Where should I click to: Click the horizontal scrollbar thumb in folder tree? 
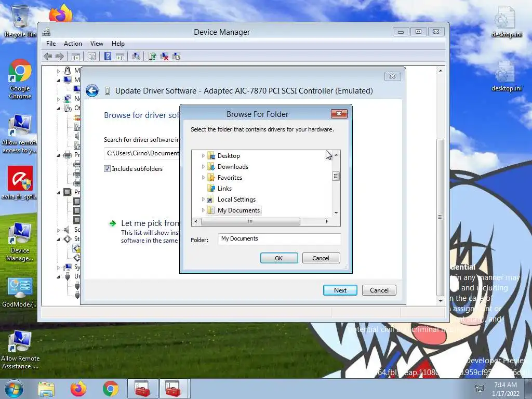250,221
